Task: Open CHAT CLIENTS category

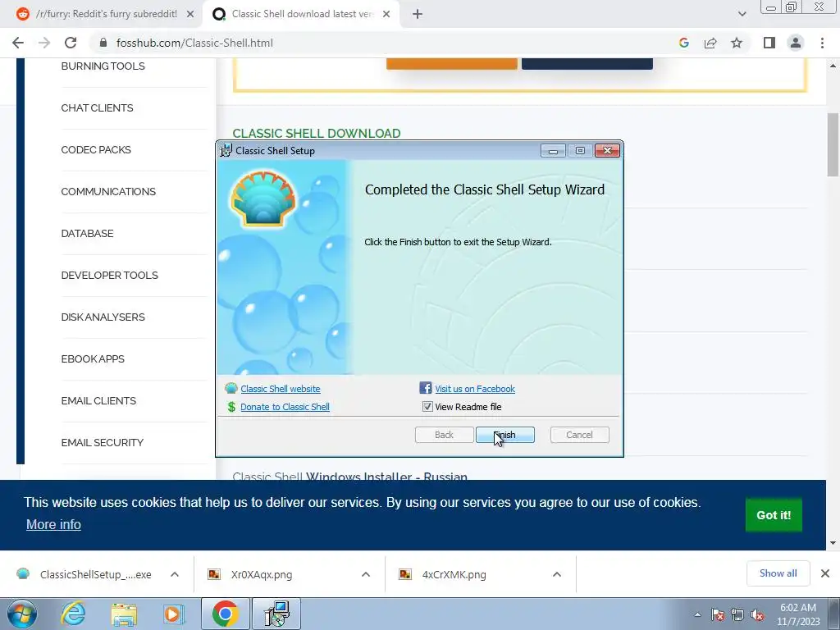Action: coord(97,107)
